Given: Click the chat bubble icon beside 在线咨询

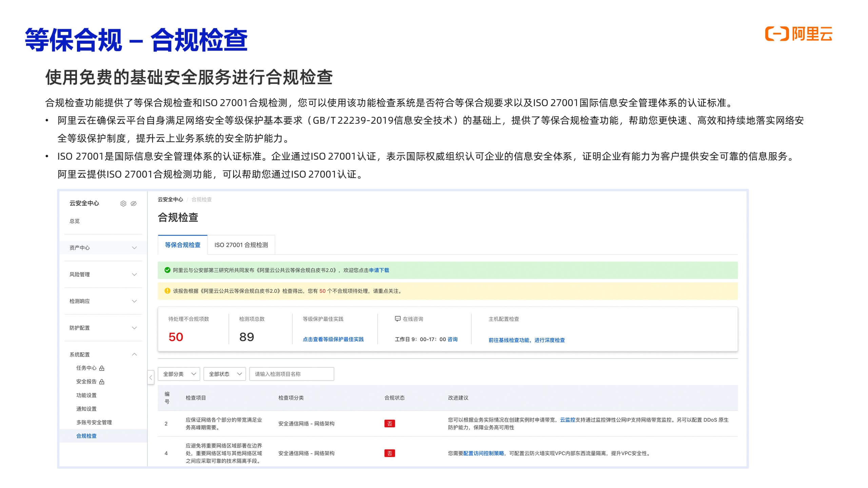Looking at the screenshot, I should [398, 319].
